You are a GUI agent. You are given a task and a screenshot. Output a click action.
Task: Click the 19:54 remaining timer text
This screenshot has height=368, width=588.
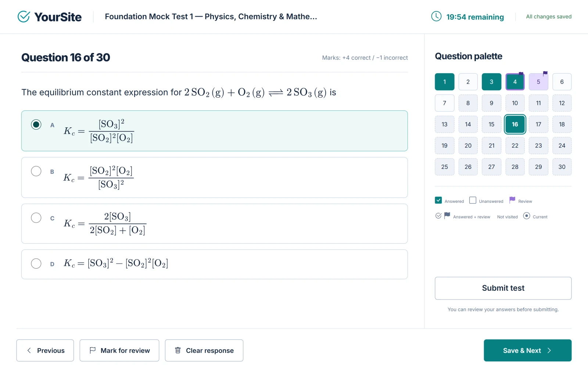click(475, 17)
